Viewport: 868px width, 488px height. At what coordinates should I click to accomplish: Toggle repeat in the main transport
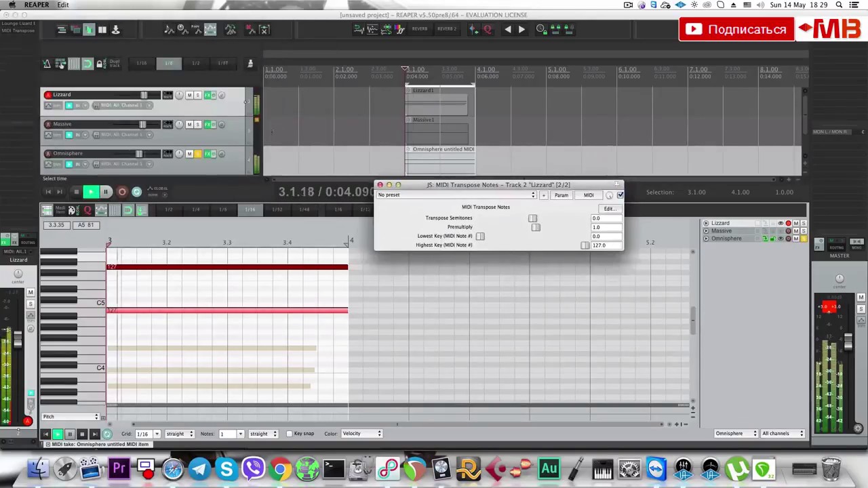pyautogui.click(x=137, y=192)
